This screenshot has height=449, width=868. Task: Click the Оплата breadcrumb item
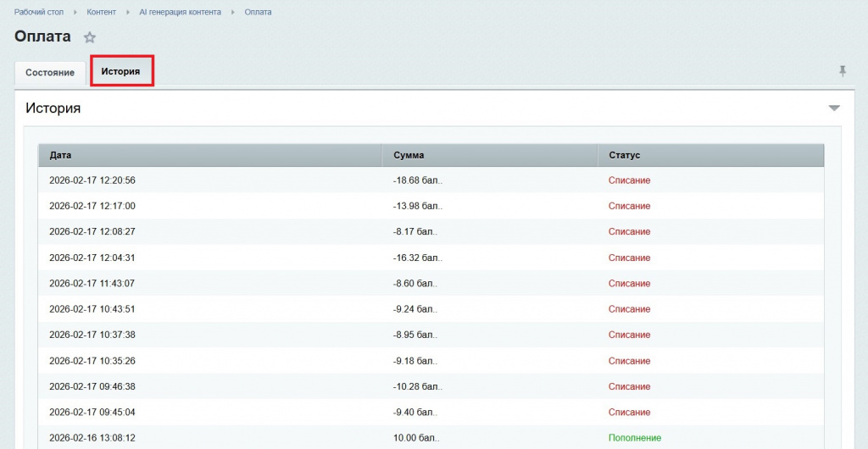[x=259, y=13]
